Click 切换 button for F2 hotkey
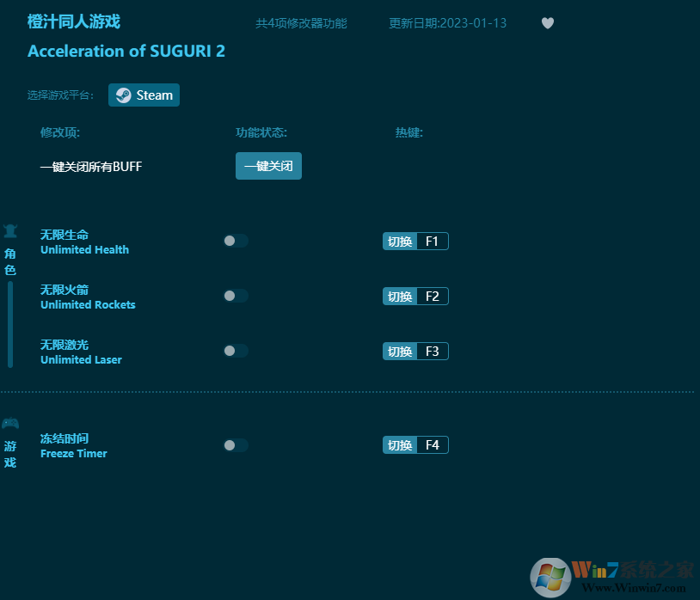700x600 pixels. point(400,297)
